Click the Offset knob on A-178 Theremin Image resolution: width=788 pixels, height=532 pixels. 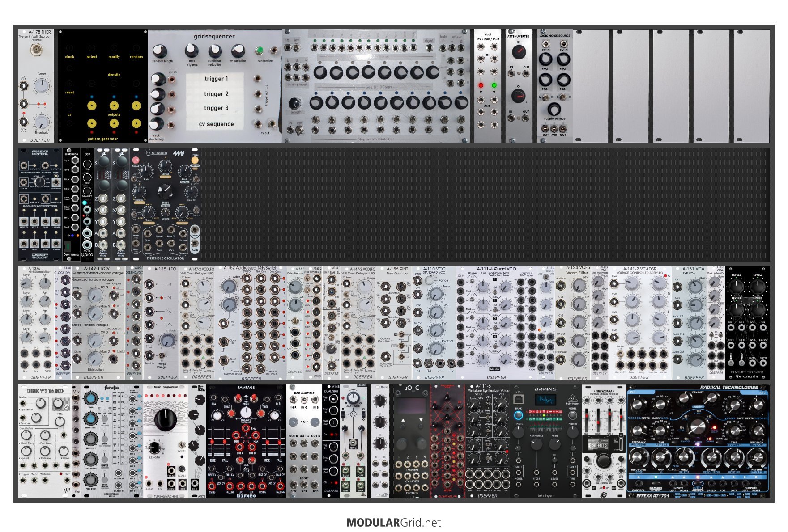(x=42, y=85)
